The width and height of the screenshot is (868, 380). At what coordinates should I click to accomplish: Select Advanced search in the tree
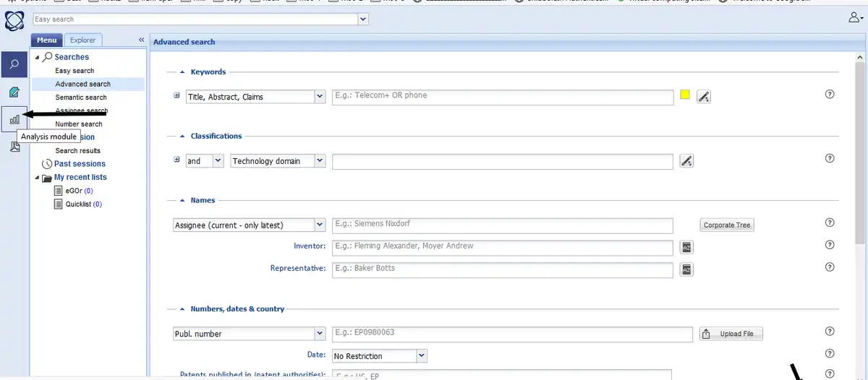pos(83,84)
